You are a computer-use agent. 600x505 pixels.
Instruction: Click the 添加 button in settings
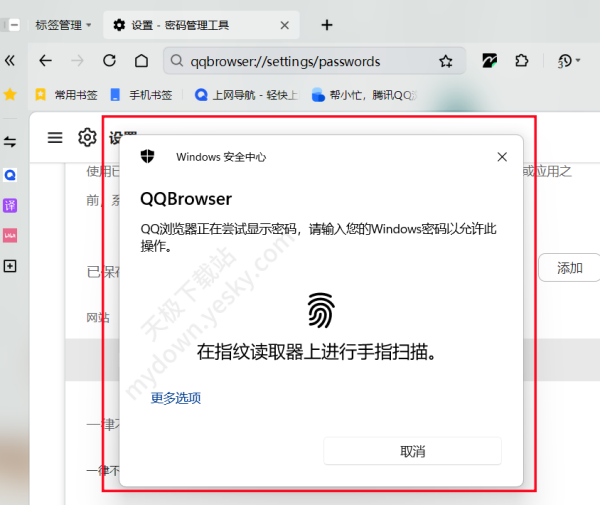pos(569,268)
